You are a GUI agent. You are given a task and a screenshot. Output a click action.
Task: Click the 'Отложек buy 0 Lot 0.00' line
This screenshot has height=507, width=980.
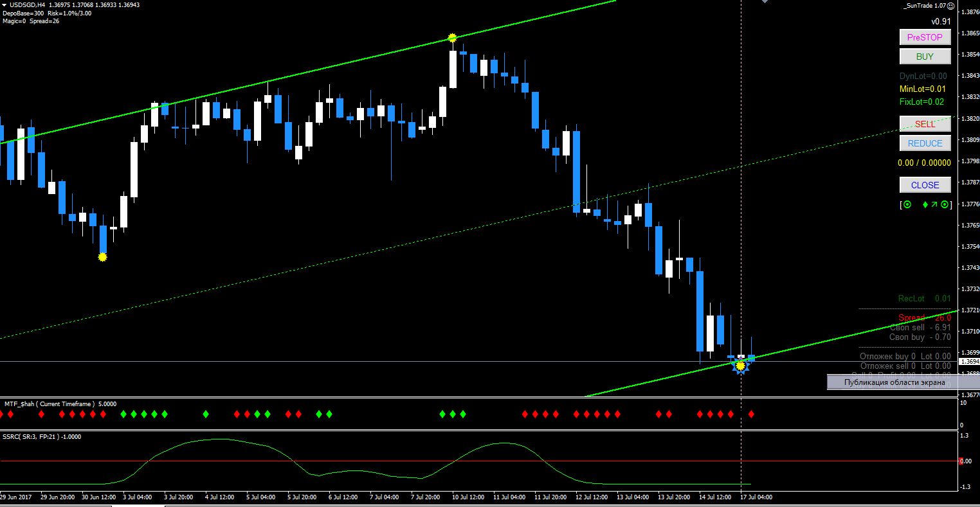pyautogui.click(x=905, y=356)
